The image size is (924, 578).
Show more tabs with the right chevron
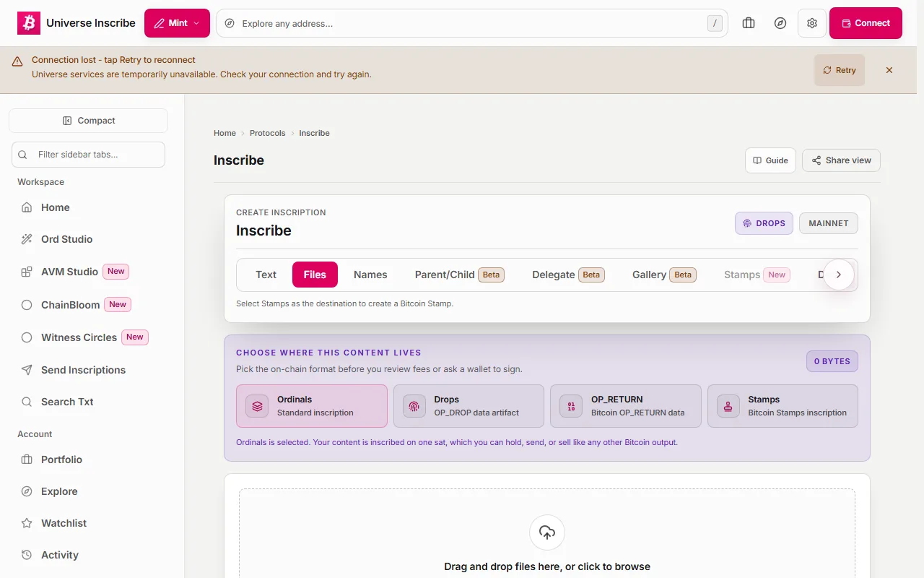coord(838,275)
